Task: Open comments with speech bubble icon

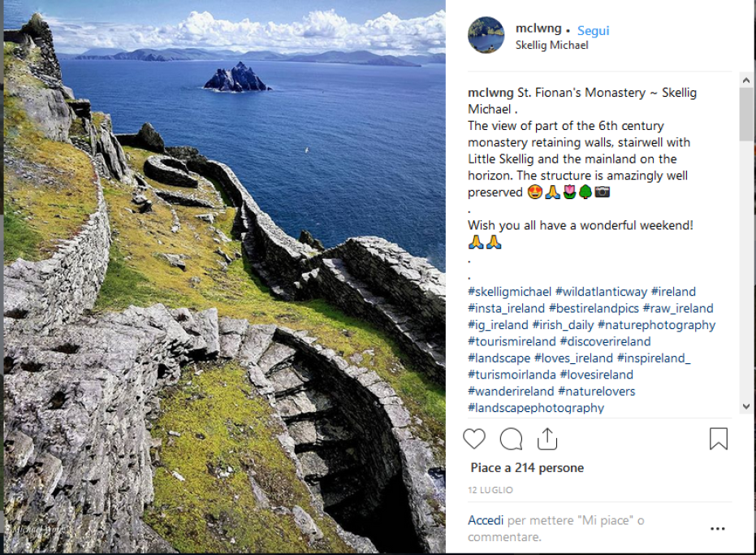Action: [x=511, y=439]
